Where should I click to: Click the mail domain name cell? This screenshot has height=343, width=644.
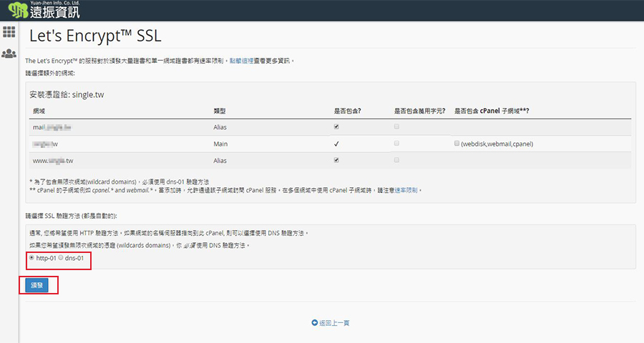pyautogui.click(x=52, y=127)
